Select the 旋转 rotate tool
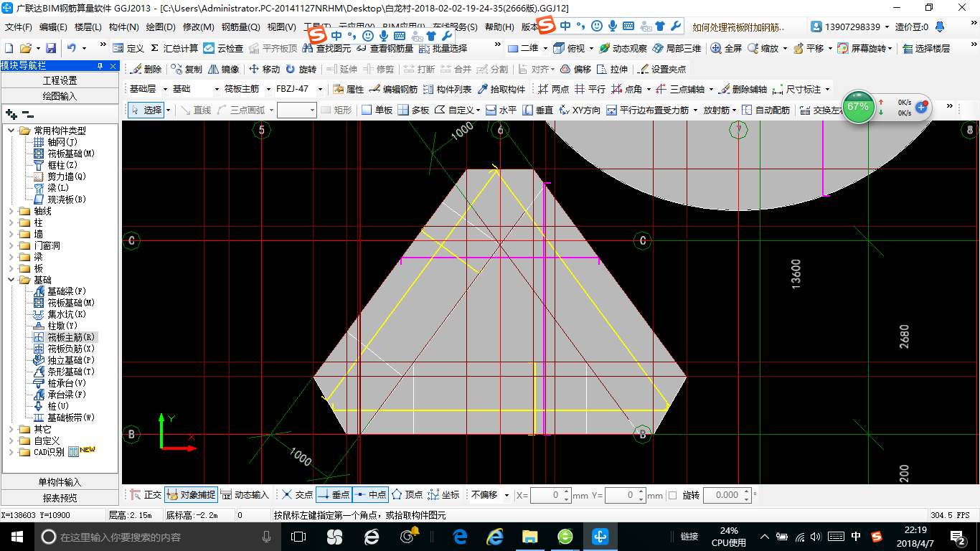Viewport: 980px width, 551px height. click(301, 70)
